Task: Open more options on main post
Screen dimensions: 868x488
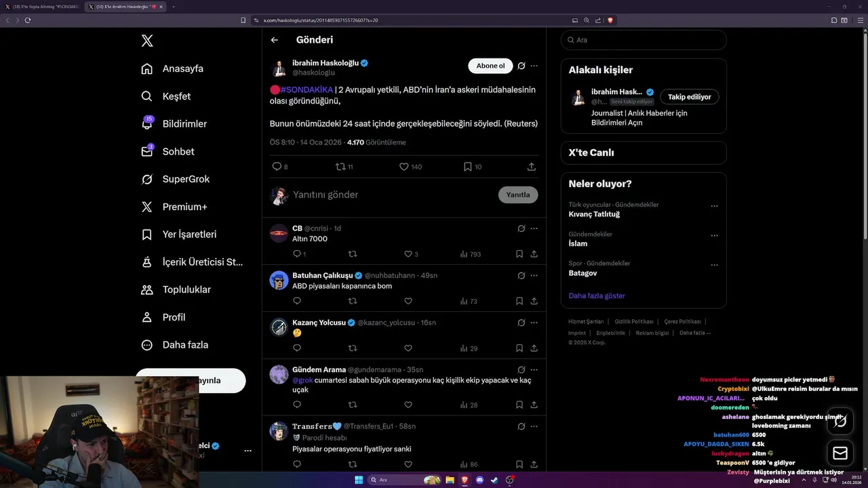Action: [534, 66]
